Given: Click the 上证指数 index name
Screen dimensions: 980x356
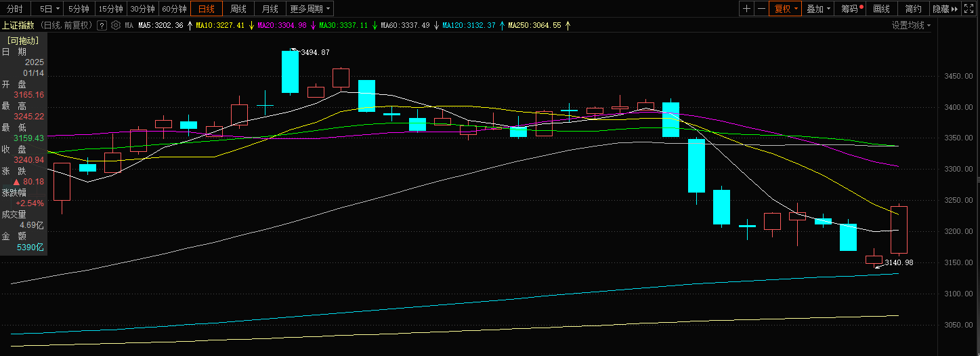Looking at the screenshot, I should [19, 25].
